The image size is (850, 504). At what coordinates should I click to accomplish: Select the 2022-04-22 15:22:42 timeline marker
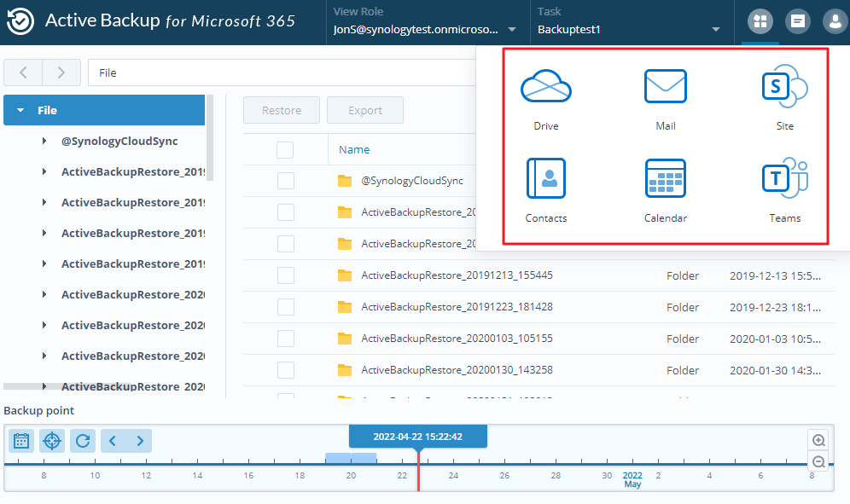(x=417, y=436)
